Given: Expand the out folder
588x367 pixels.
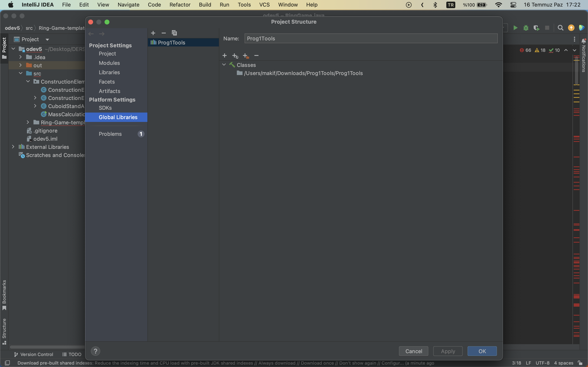Looking at the screenshot, I should point(20,65).
